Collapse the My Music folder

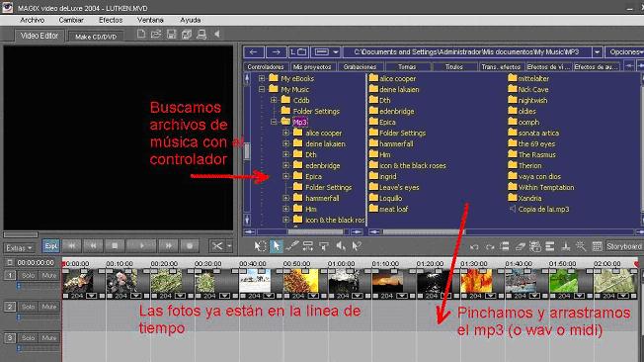262,89
